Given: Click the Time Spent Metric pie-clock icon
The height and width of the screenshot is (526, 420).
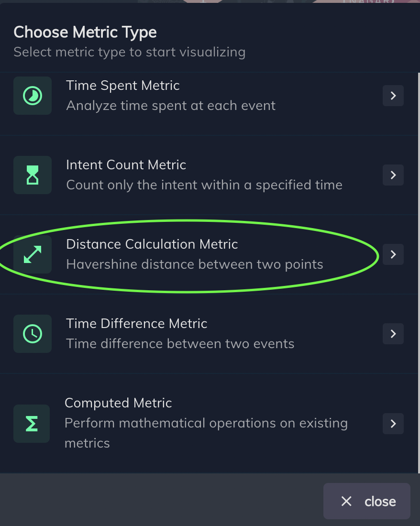Looking at the screenshot, I should pos(33,96).
